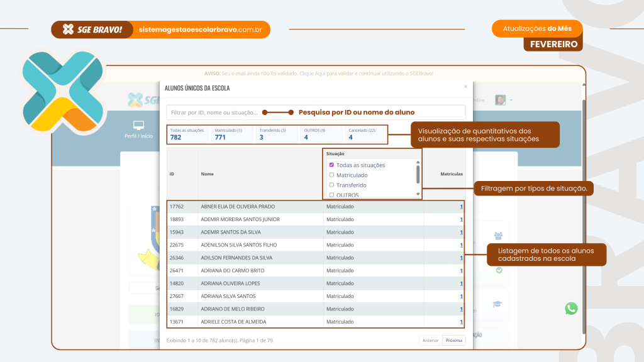Check the Matriculado filter checkbox
The width and height of the screenshot is (644, 362).
(x=332, y=175)
